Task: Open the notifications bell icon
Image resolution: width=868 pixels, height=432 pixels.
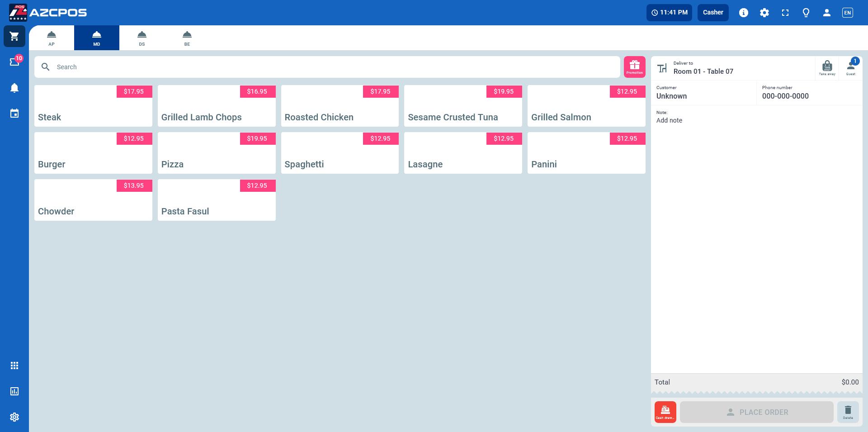Action: [x=14, y=88]
